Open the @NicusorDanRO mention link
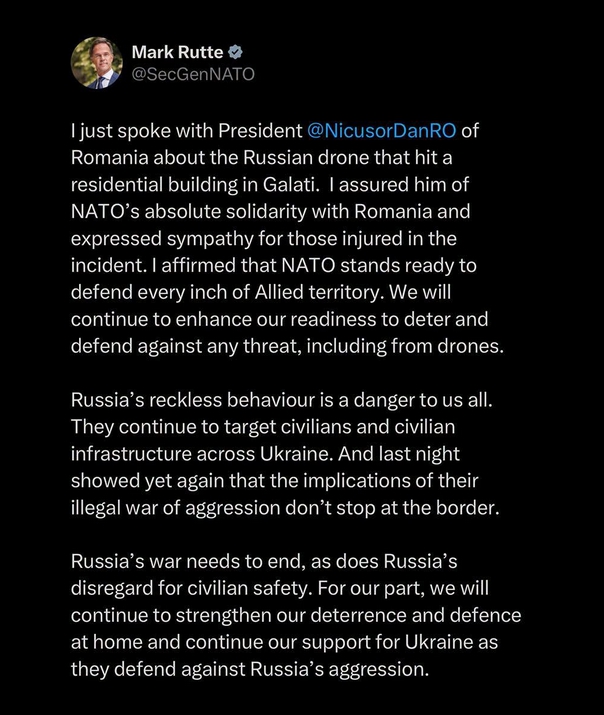 [x=382, y=131]
